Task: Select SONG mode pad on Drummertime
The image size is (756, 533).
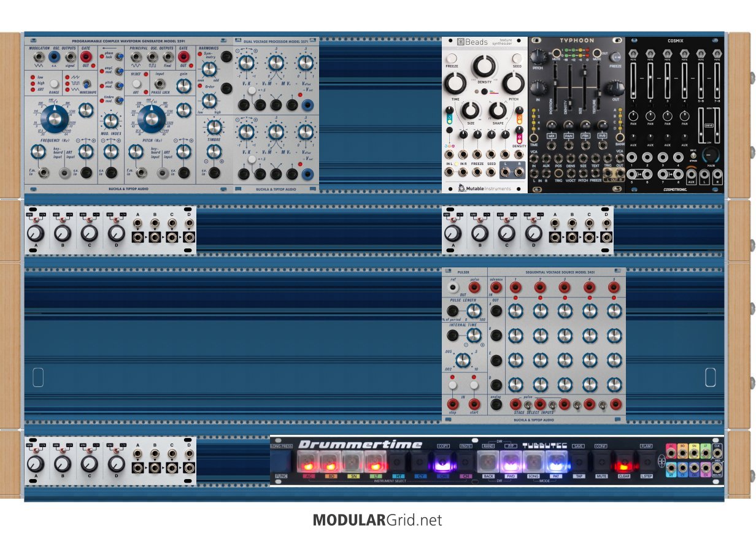Action: 534,461
